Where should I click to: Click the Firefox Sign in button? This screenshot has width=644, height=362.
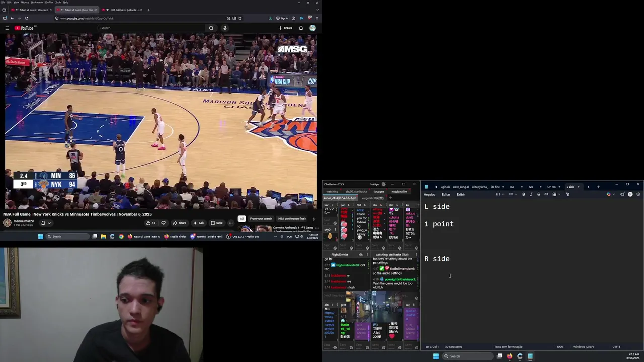282,18
